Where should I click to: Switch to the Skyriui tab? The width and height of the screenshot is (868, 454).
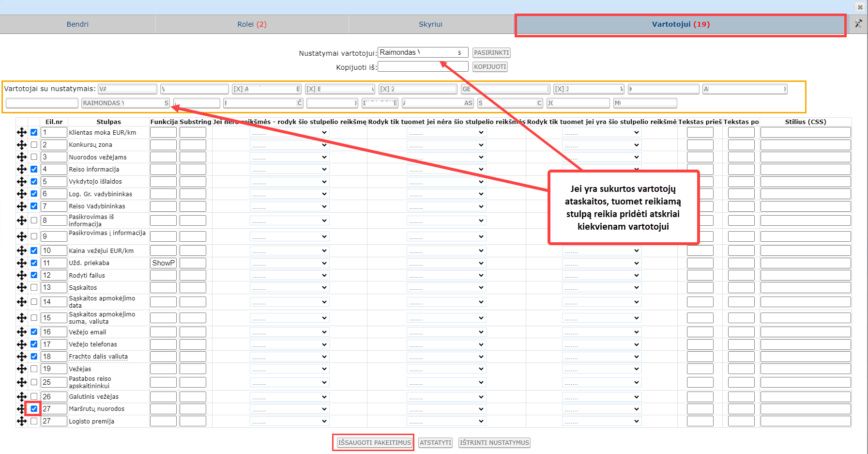click(x=431, y=24)
